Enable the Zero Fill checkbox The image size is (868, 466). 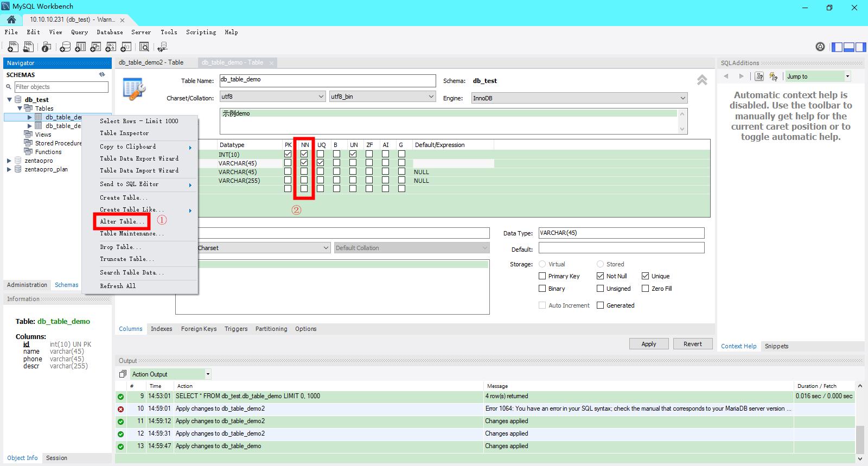pos(645,289)
